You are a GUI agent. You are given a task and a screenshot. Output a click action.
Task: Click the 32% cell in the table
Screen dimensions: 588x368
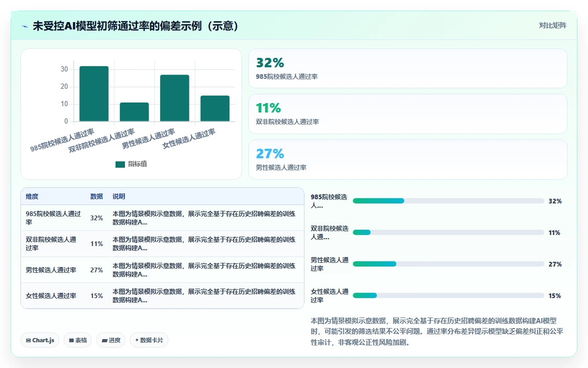(x=97, y=218)
